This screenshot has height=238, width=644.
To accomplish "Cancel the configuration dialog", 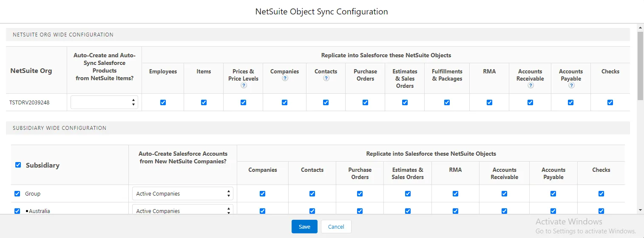I will [x=336, y=227].
